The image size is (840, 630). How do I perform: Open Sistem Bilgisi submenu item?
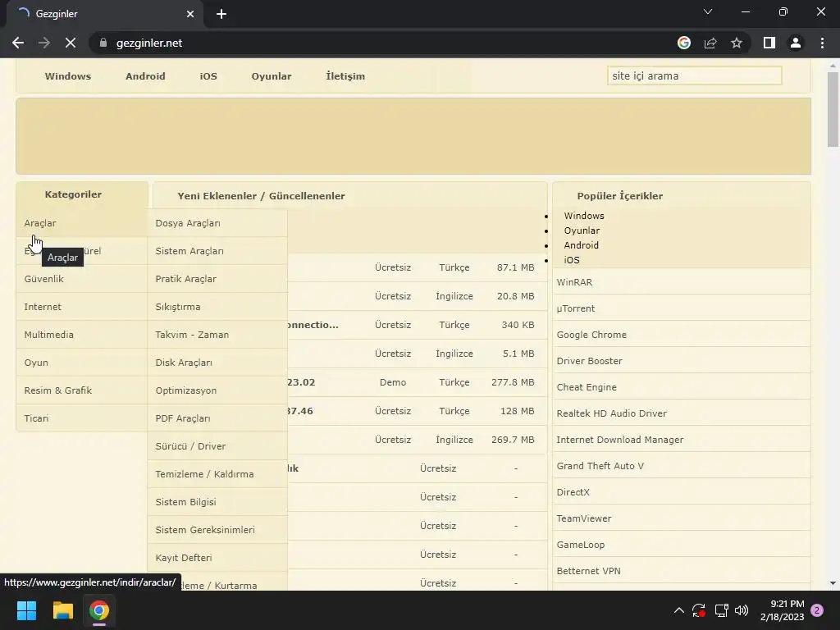(x=217, y=501)
